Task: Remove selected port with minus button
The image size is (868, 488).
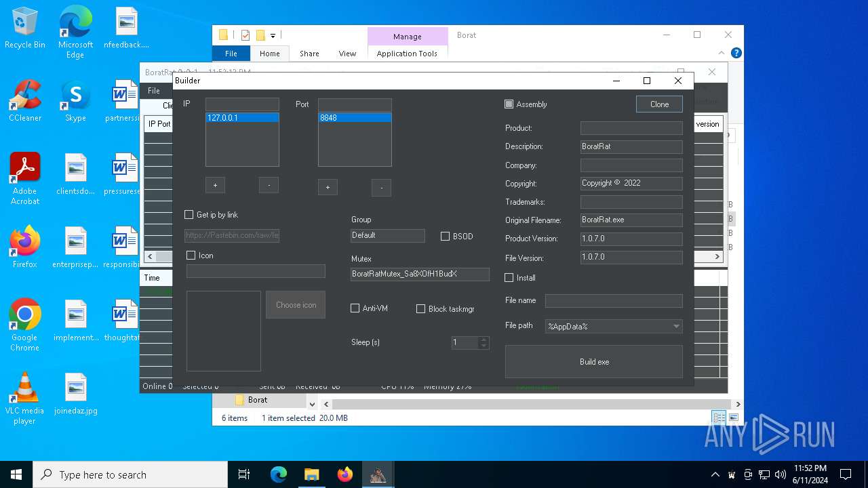Action: pyautogui.click(x=381, y=188)
